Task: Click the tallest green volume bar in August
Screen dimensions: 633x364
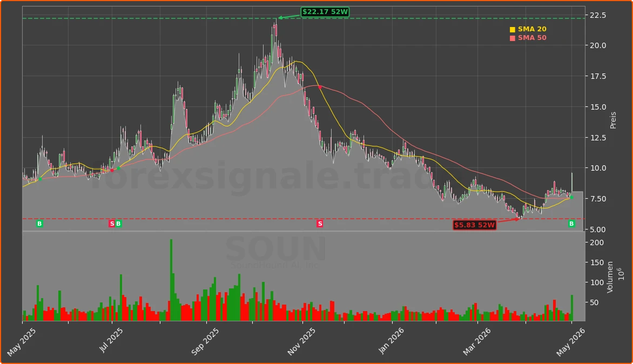Action: tap(171, 280)
